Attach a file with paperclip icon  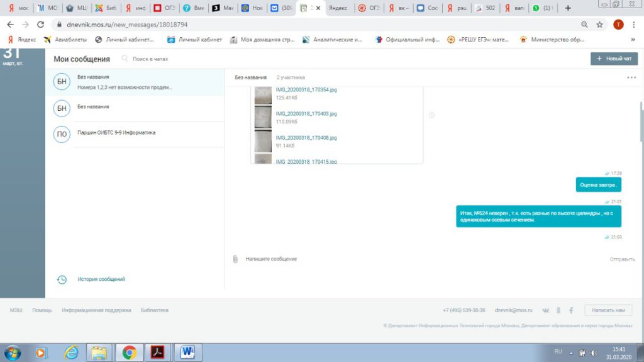click(x=235, y=259)
